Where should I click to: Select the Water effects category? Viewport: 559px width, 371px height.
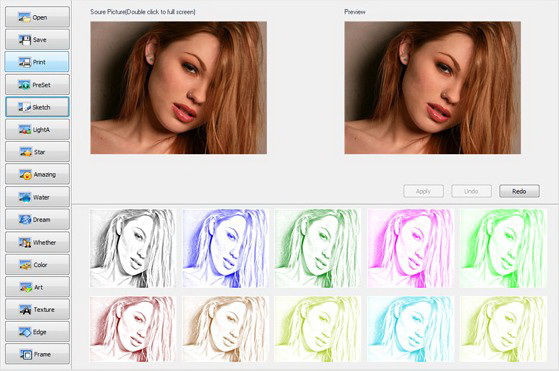click(x=37, y=197)
